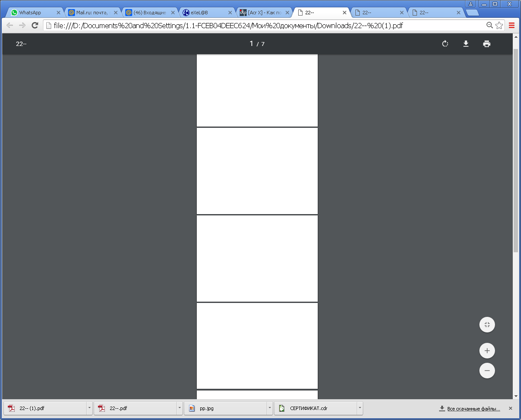Switch to the WhatsApp tab

36,13
